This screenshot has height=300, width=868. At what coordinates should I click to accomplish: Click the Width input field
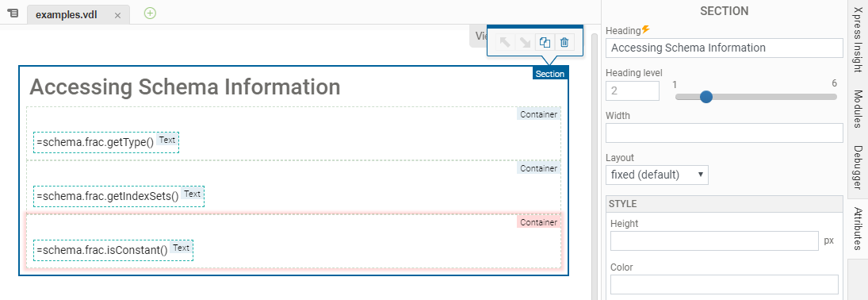pos(724,133)
